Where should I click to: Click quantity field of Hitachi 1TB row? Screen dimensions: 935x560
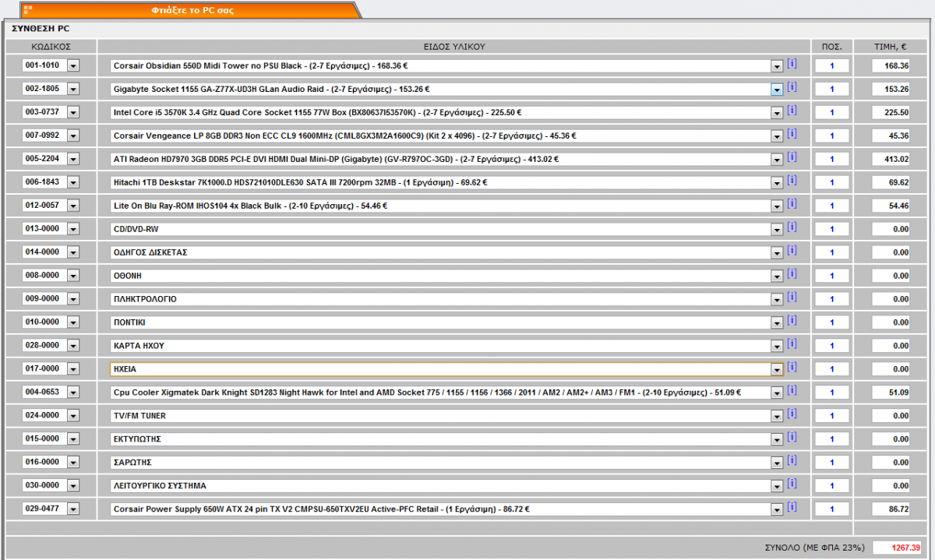point(832,182)
